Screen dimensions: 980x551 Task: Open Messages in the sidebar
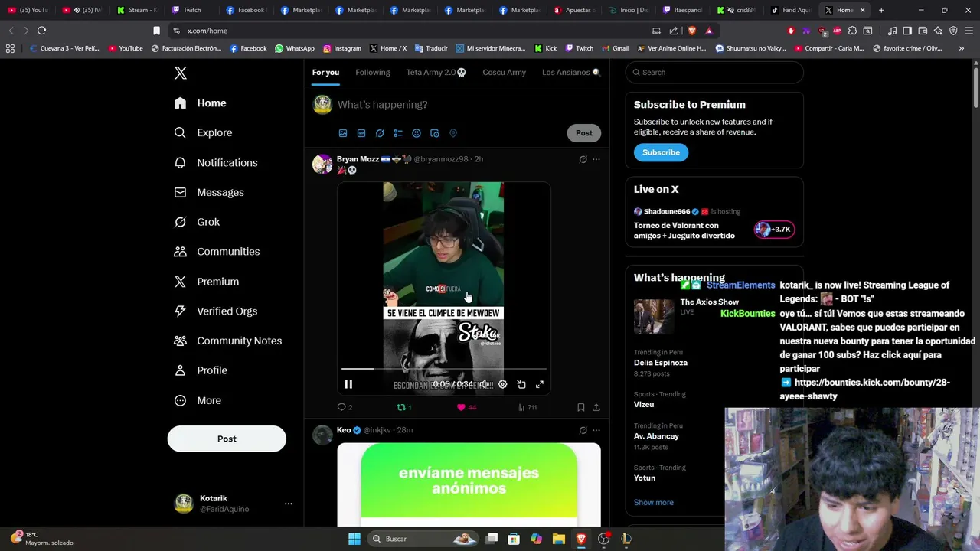[209, 192]
